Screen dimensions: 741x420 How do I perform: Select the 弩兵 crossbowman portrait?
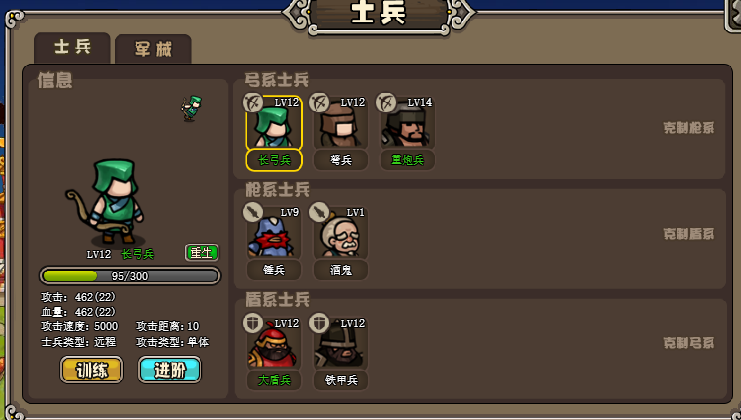coord(340,123)
